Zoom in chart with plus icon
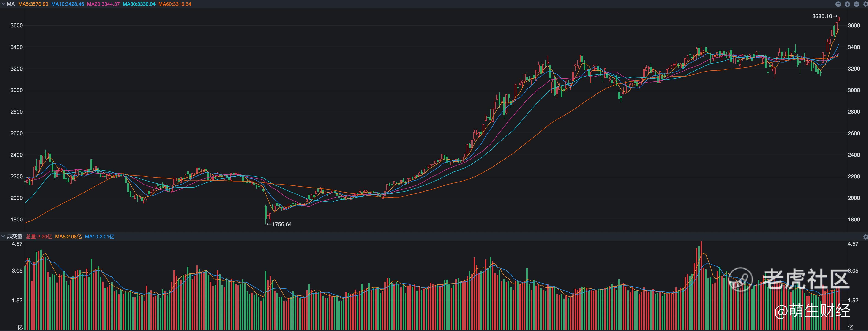The width and height of the screenshot is (868, 331). click(847, 4)
